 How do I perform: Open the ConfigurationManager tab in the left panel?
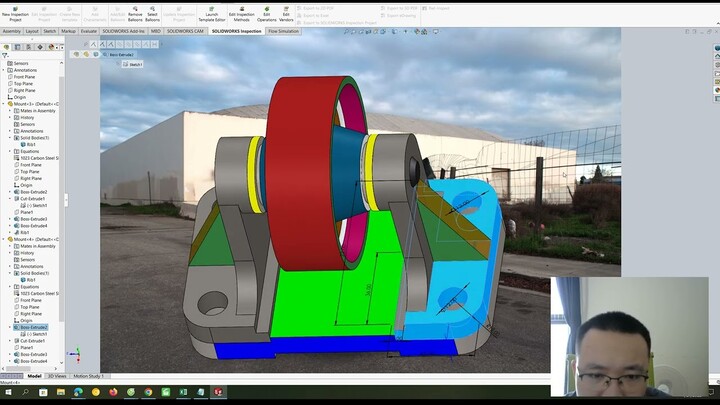coord(28,47)
